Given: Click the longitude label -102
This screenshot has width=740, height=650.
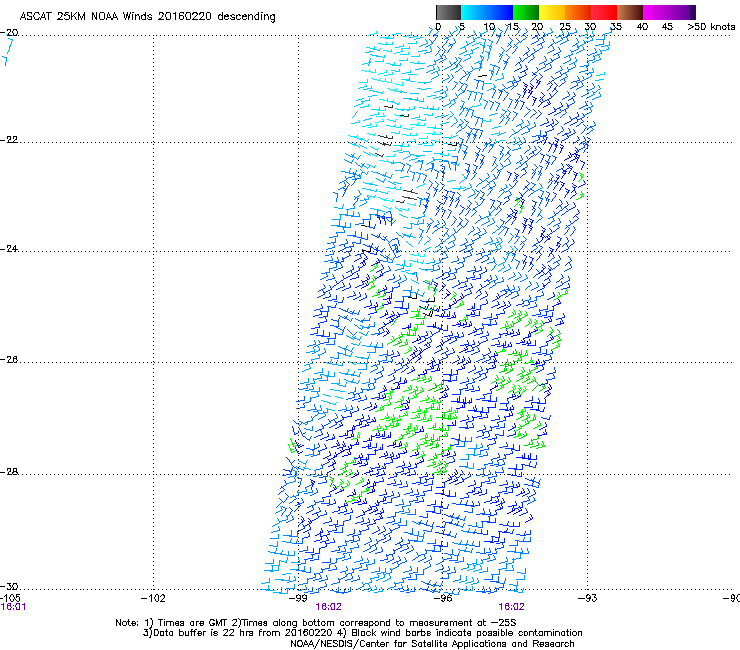Looking at the screenshot, I should click(153, 598).
